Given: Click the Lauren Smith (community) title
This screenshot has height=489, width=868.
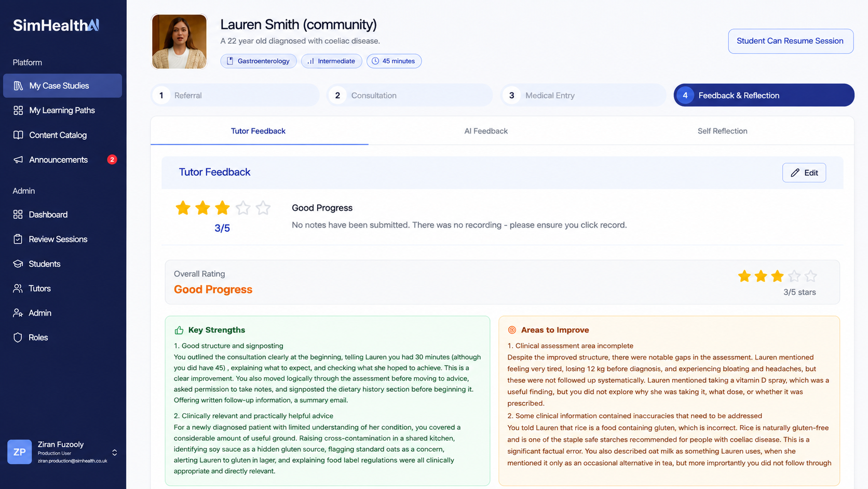Looking at the screenshot, I should pyautogui.click(x=299, y=24).
